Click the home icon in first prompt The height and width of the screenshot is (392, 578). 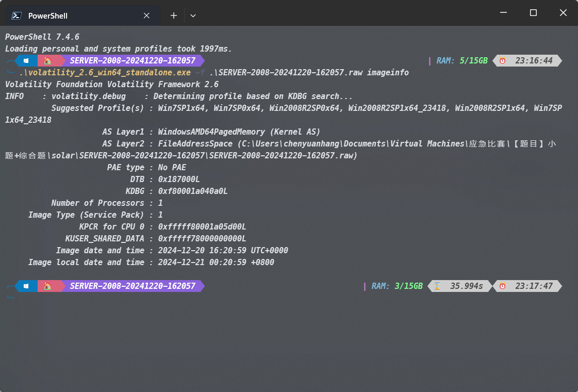pos(47,60)
